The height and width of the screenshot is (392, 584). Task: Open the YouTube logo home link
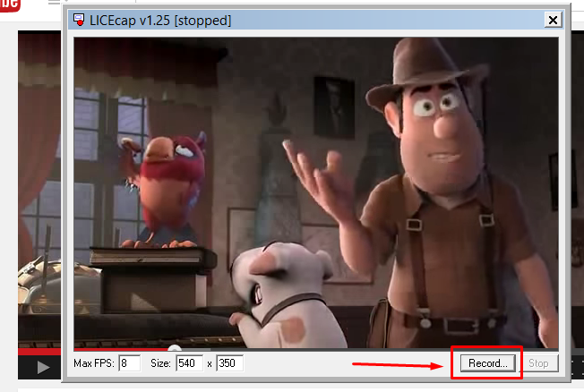(x=9, y=4)
